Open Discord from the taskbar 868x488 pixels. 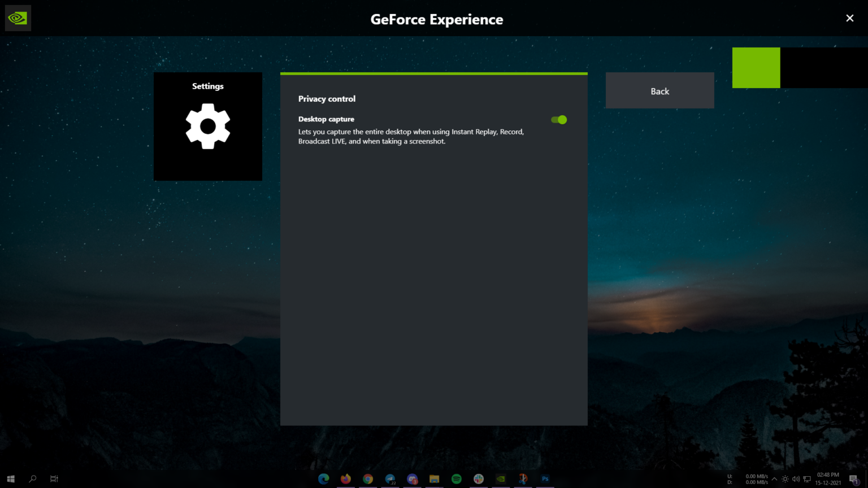(413, 479)
